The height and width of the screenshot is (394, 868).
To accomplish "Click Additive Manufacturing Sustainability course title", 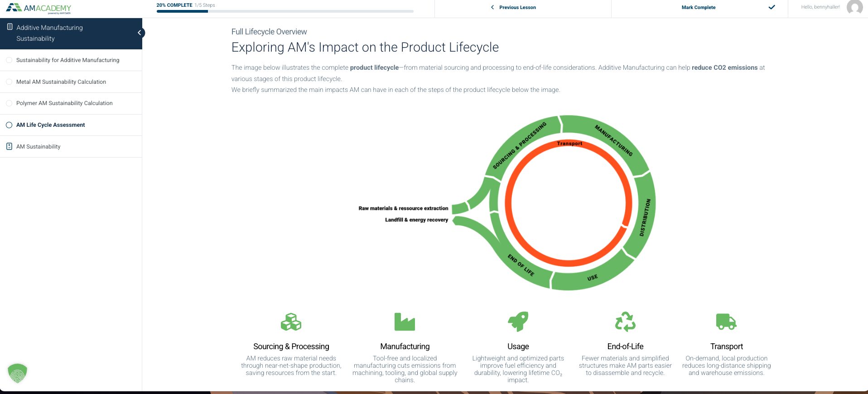I will [49, 33].
